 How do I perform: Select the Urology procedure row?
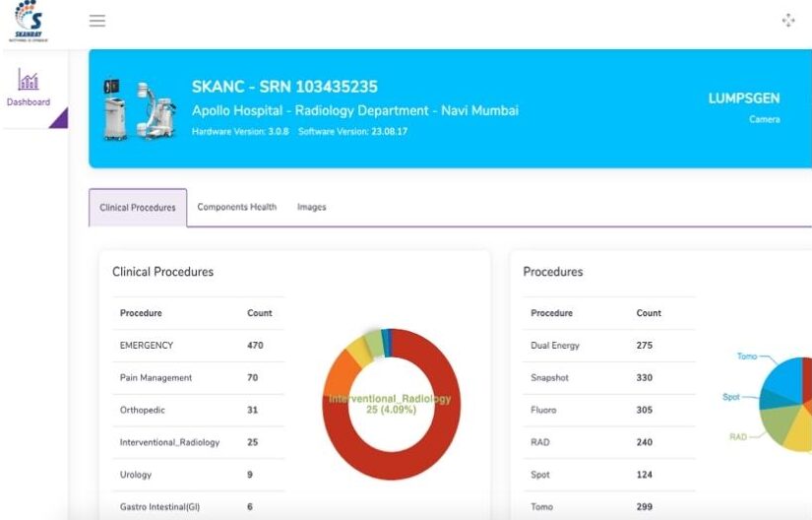(x=199, y=475)
